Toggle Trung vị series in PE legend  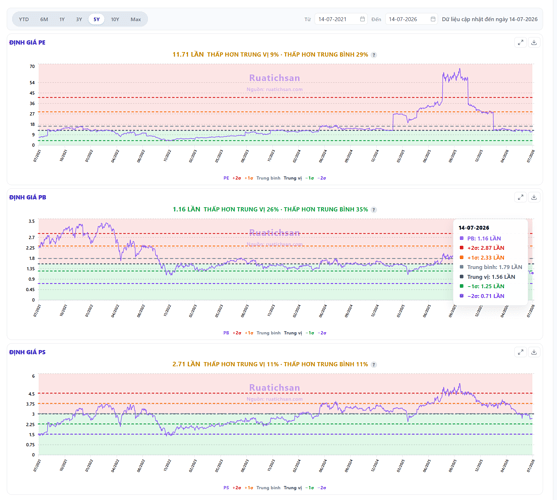click(292, 178)
